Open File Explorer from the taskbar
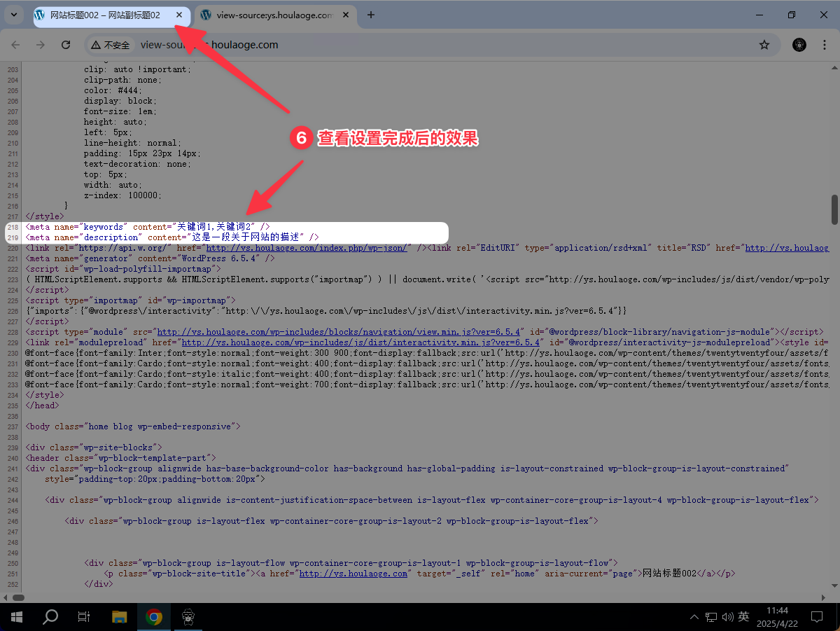The height and width of the screenshot is (631, 840). (120, 617)
